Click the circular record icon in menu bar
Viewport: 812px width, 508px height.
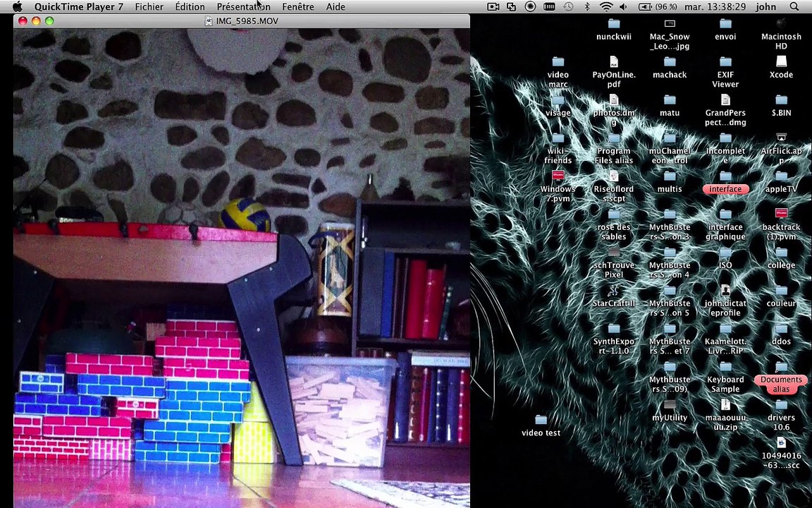[x=530, y=7]
